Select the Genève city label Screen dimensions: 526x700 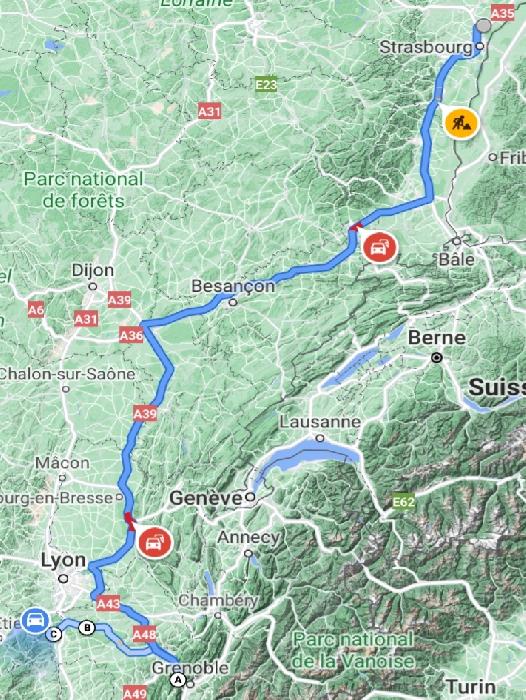pos(206,498)
